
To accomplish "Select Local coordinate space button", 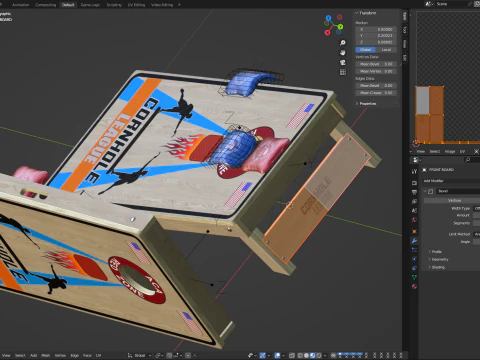I will [x=386, y=50].
